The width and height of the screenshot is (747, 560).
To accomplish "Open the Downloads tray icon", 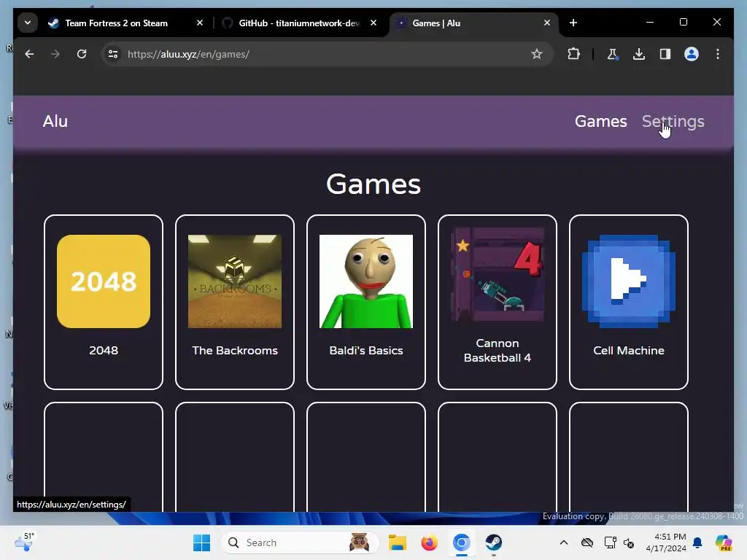I will [x=639, y=54].
